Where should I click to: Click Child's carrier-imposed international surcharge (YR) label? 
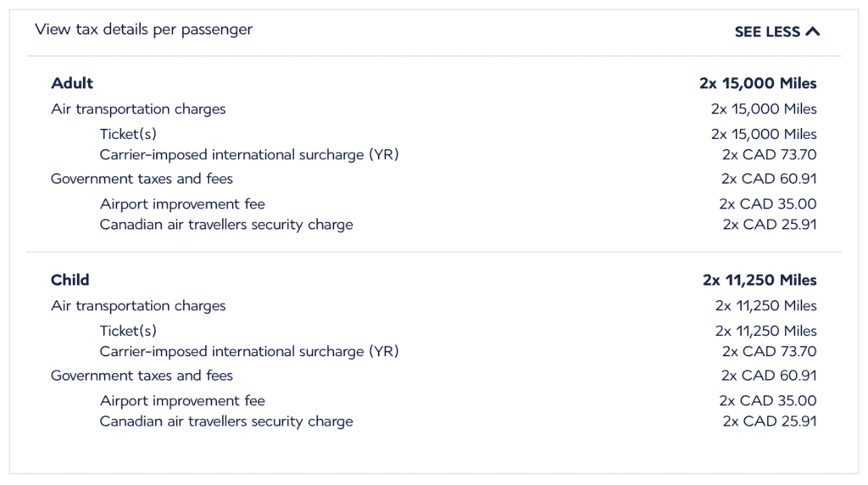pos(248,351)
